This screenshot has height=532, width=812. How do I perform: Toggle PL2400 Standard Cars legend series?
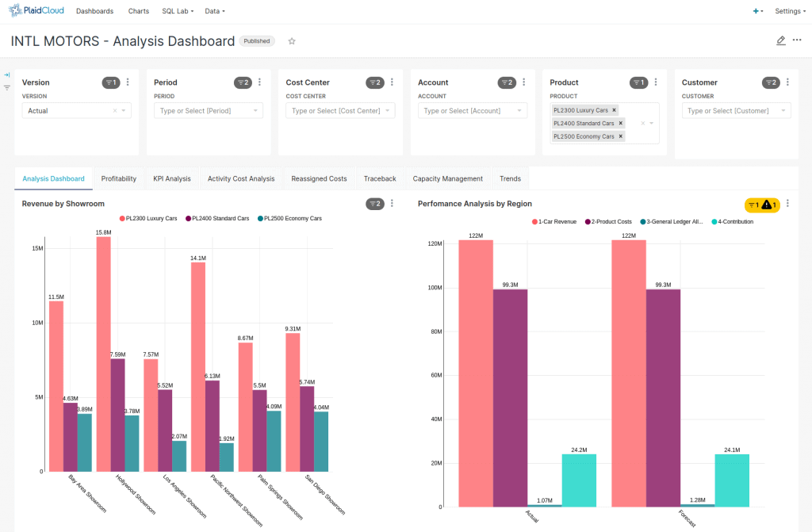coord(217,219)
